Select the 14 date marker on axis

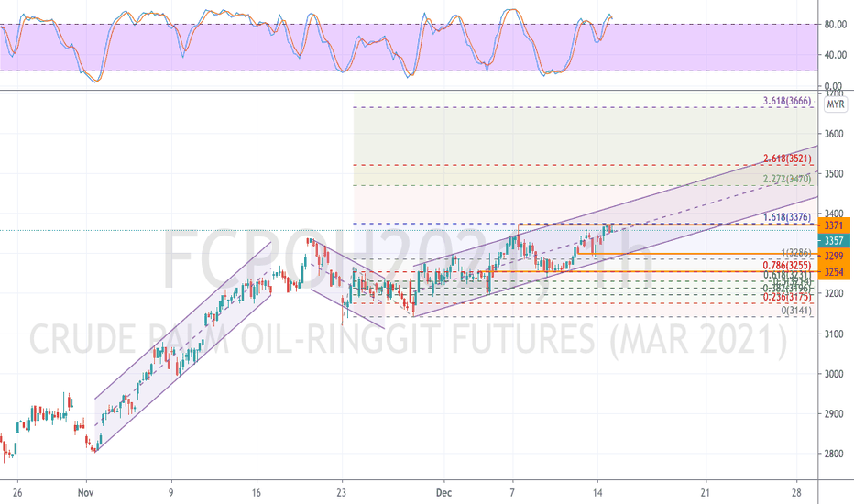[597, 493]
